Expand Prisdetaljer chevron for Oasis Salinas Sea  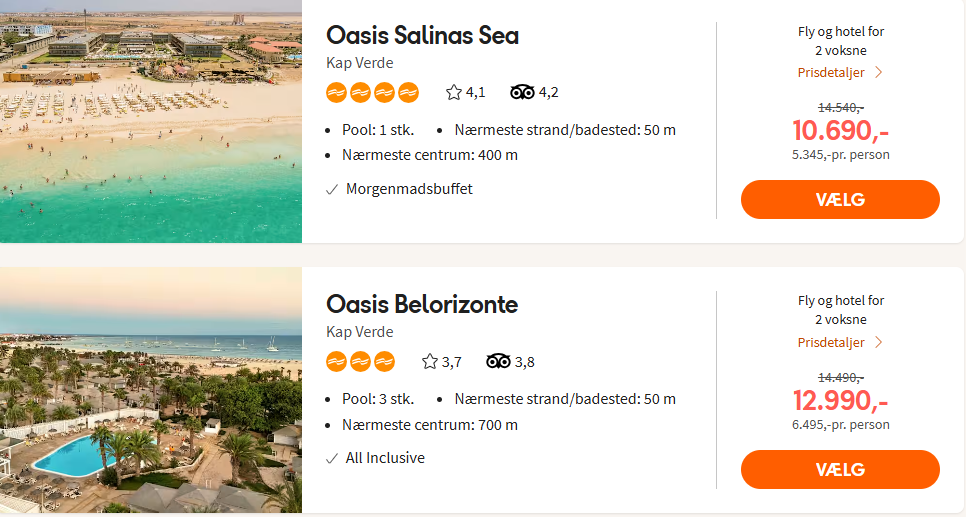878,72
